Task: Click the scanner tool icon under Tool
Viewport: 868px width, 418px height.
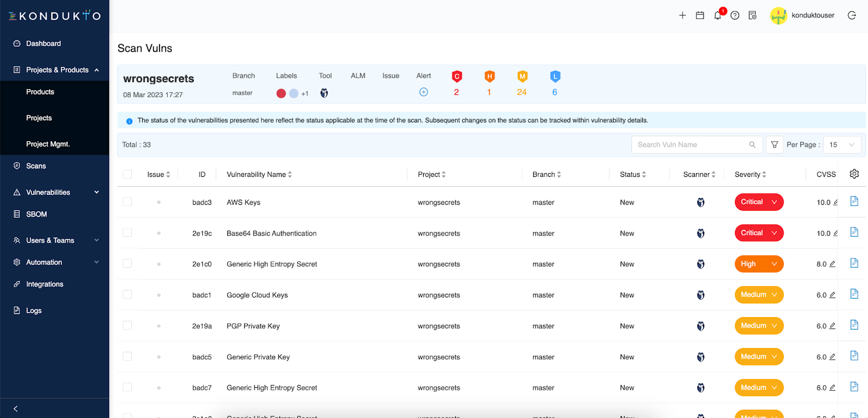Action: coord(324,93)
